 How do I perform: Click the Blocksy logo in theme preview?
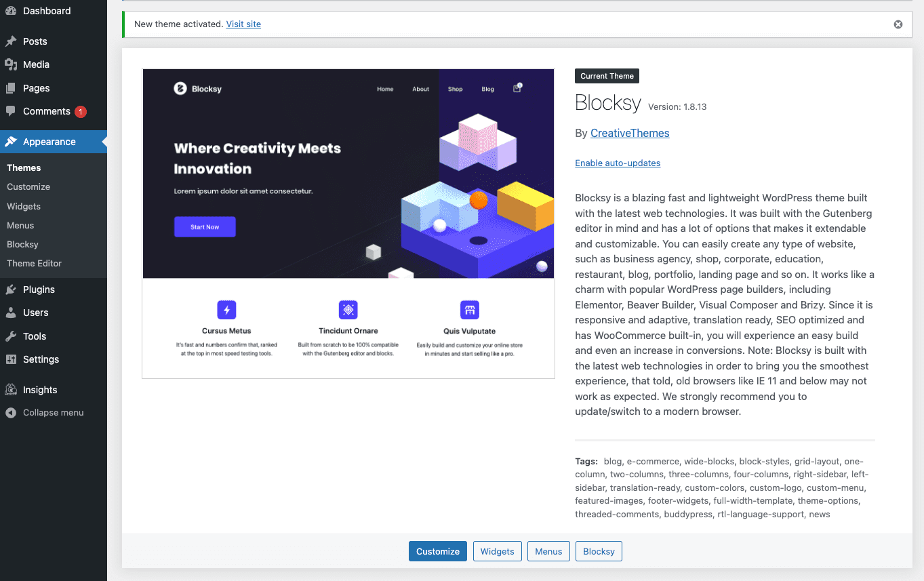[x=198, y=88]
